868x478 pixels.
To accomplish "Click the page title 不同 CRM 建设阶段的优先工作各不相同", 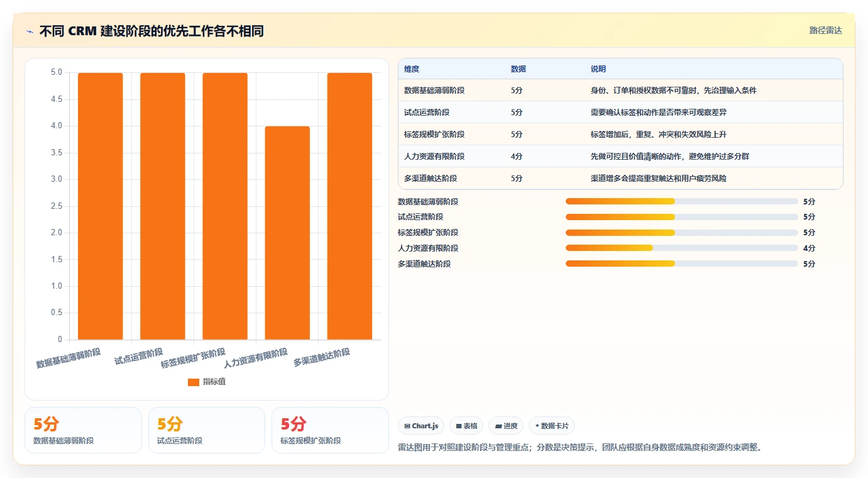I will pyautogui.click(x=151, y=31).
